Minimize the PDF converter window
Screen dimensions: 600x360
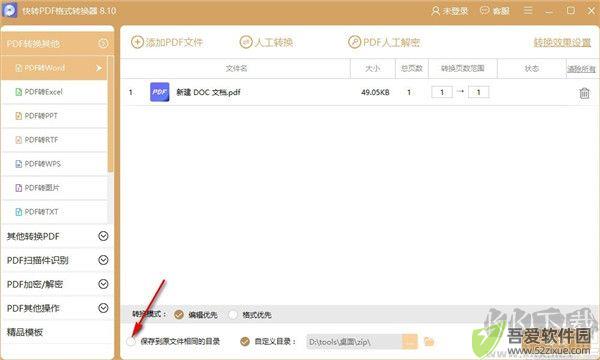[549, 11]
